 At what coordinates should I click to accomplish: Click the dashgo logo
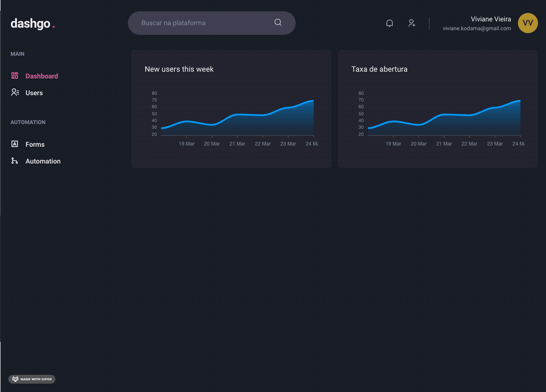32,23
